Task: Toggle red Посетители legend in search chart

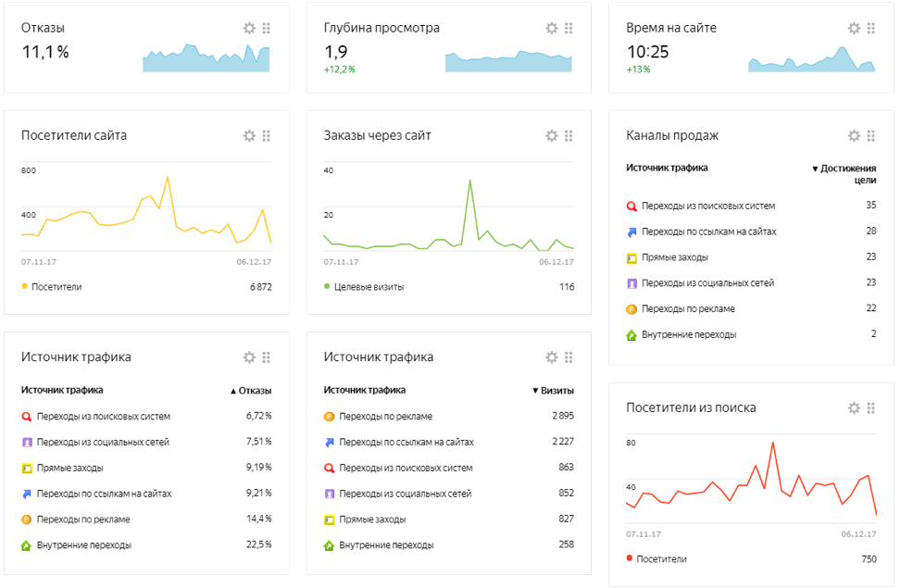Action: 630,559
